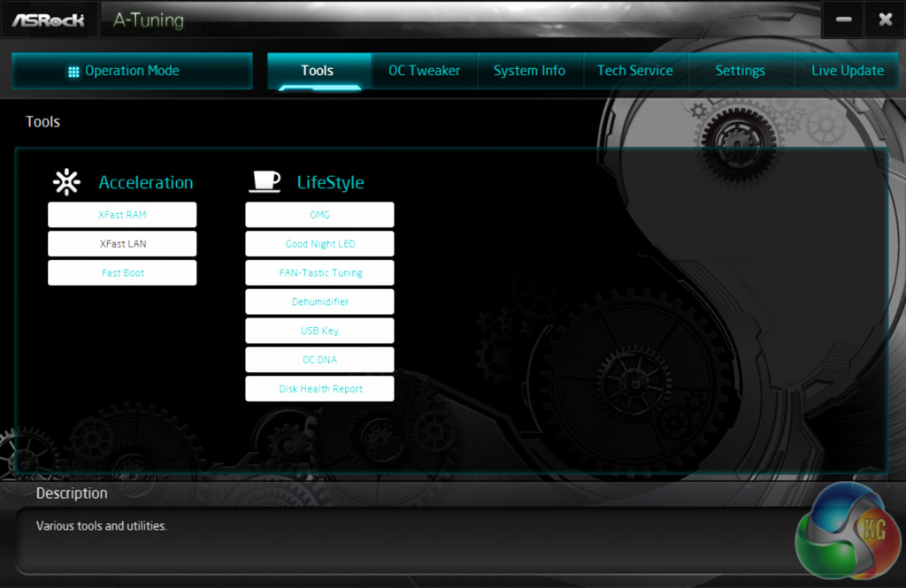Click the LifeStyle section heading
The image size is (906, 588).
(331, 182)
